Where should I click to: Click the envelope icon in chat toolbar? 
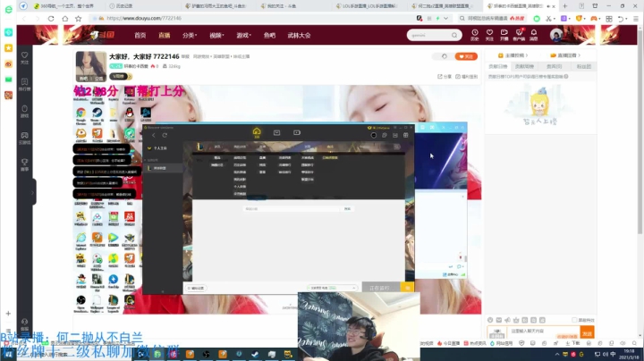pyautogui.click(x=499, y=320)
